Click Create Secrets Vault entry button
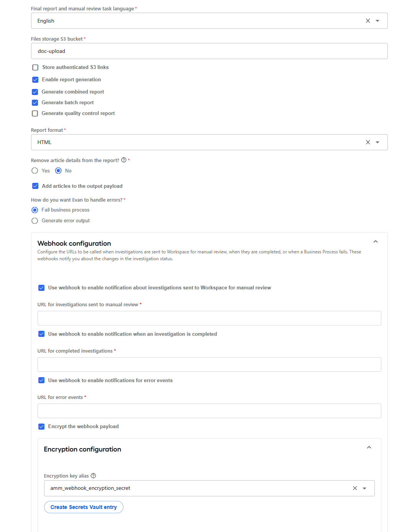 (84, 507)
